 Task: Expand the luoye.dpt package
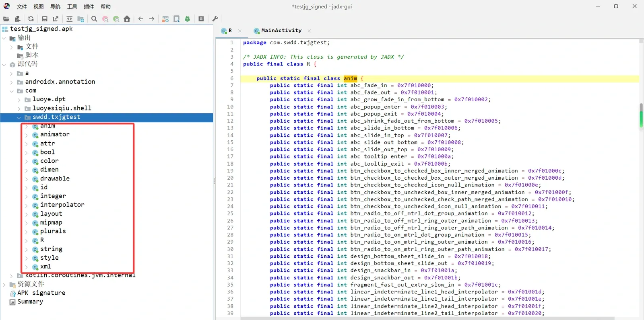(19, 100)
